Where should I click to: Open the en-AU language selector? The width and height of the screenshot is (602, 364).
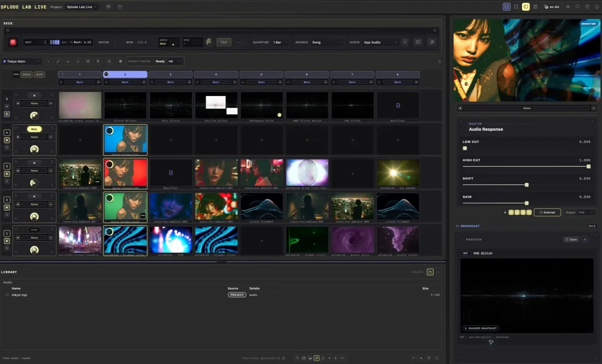(551, 7)
